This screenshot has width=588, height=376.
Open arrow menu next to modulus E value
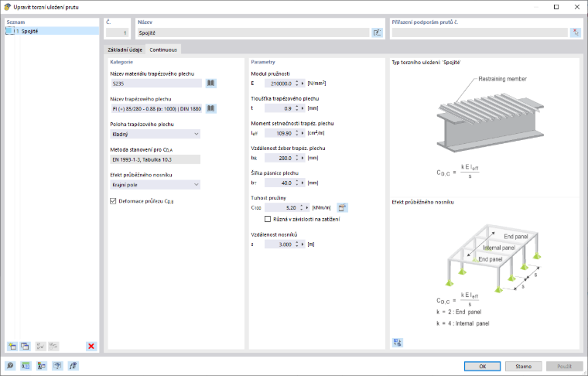[303, 84]
